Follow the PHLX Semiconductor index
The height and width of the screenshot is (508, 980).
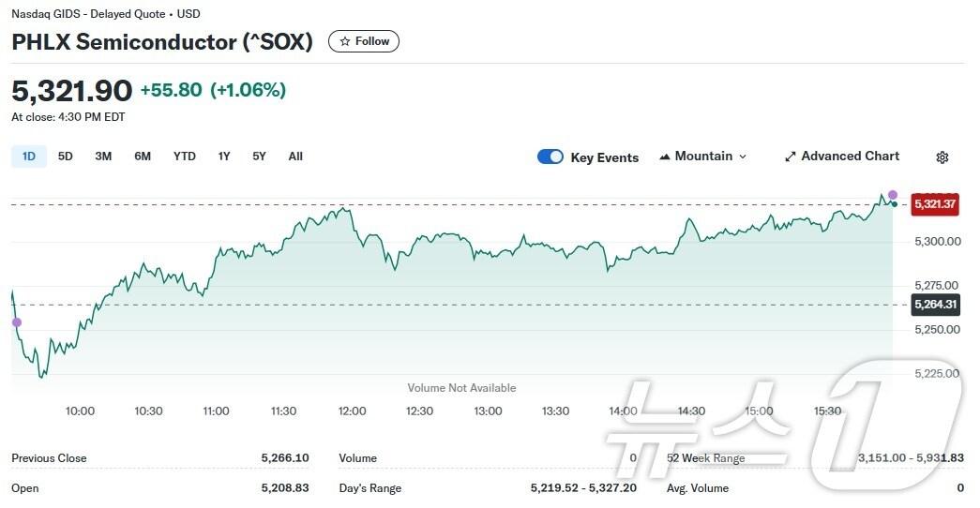pyautogui.click(x=364, y=41)
